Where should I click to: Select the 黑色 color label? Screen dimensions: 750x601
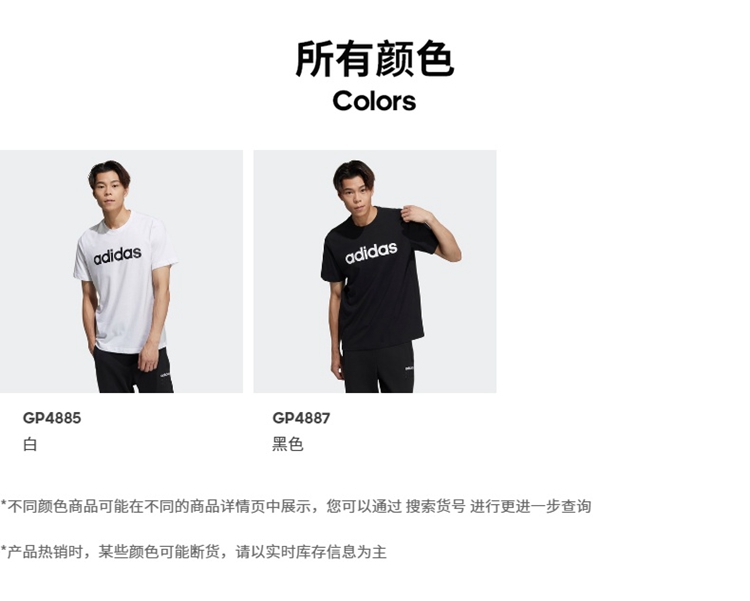[287, 444]
